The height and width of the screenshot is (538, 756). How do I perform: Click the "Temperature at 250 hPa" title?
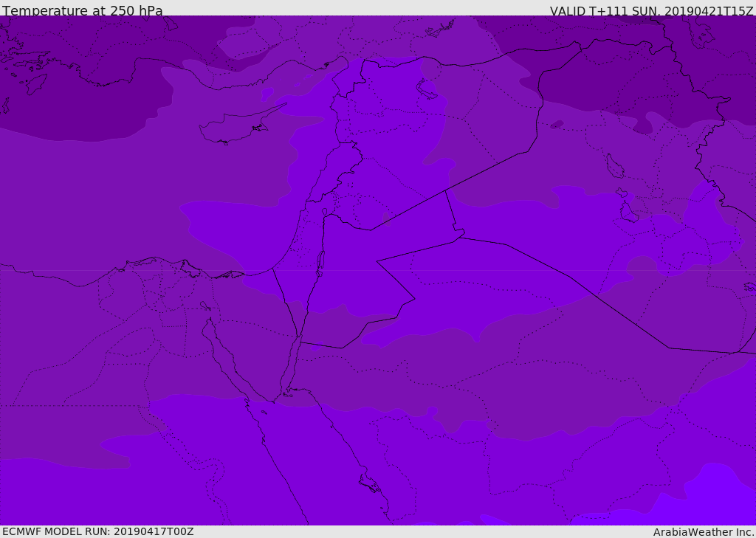coord(83,10)
